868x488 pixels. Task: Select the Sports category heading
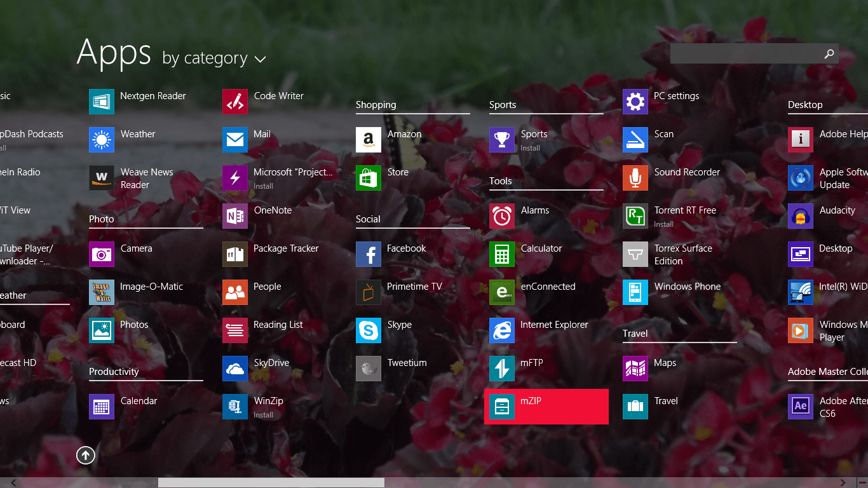(503, 105)
